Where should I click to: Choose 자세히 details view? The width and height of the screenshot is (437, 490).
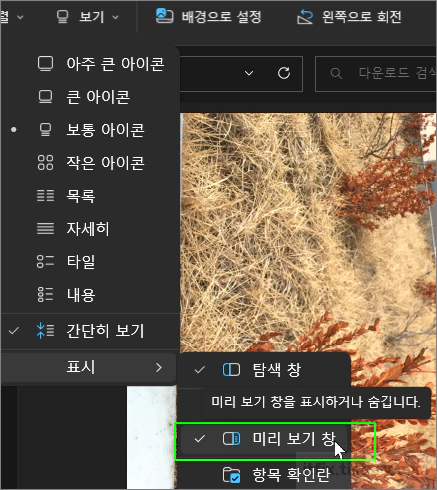pos(90,229)
